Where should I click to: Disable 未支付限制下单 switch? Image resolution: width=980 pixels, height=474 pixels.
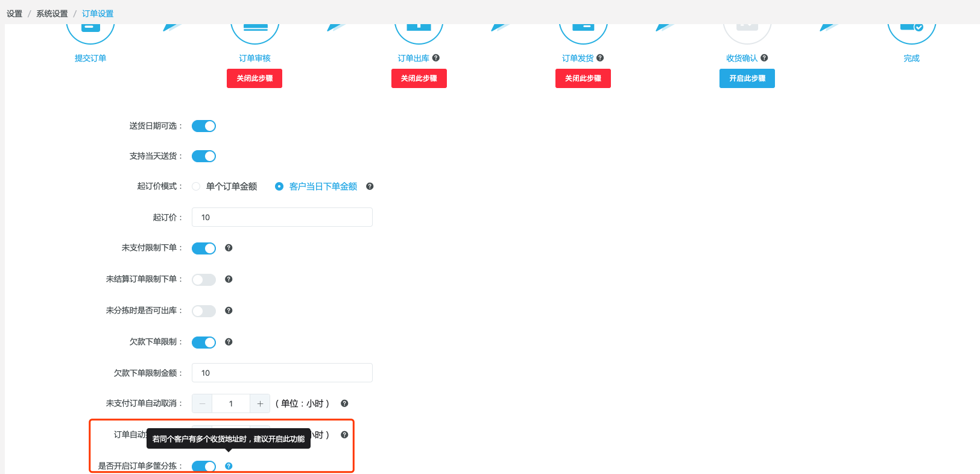point(204,248)
